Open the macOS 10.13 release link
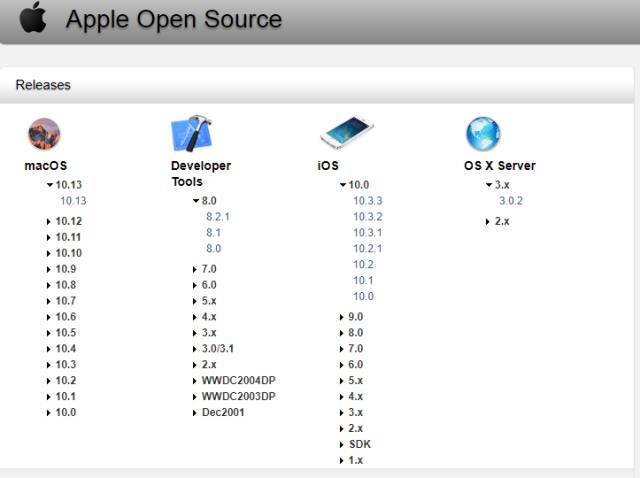The width and height of the screenshot is (640, 478). coord(73,201)
